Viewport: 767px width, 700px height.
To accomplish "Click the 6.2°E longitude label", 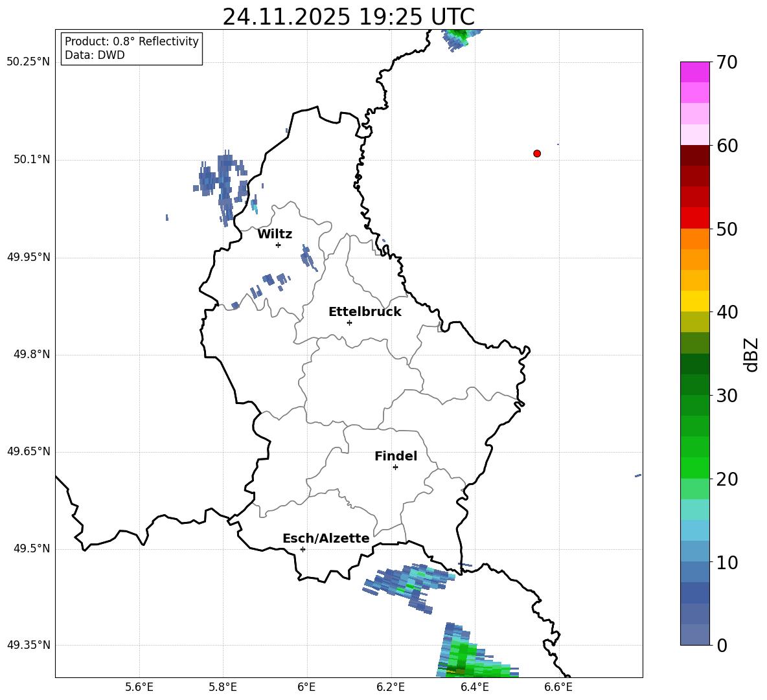I will pyautogui.click(x=391, y=687).
